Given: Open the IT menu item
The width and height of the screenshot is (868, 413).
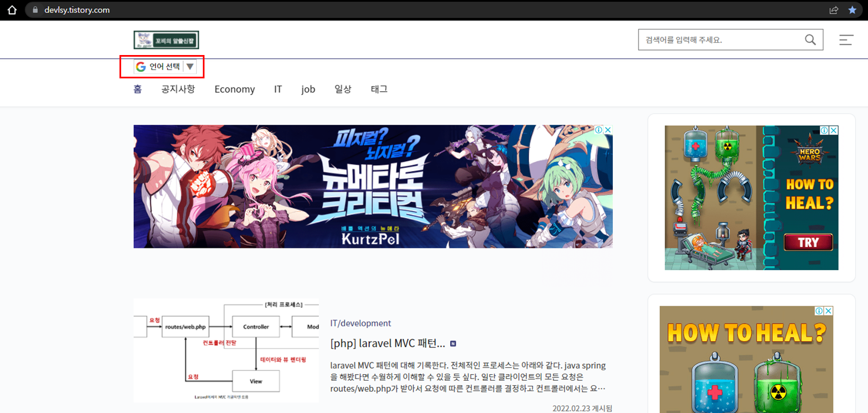Looking at the screenshot, I should pos(278,89).
